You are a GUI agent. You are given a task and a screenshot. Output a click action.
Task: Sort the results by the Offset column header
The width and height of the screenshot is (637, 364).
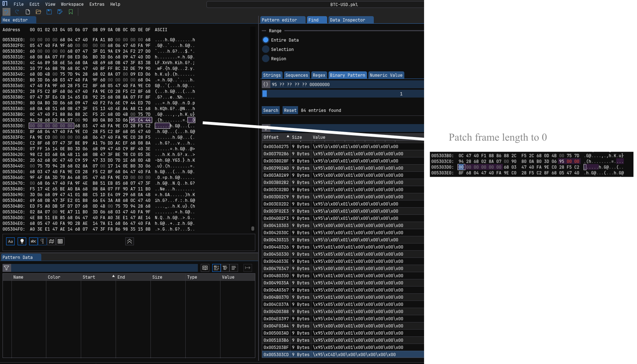[271, 137]
